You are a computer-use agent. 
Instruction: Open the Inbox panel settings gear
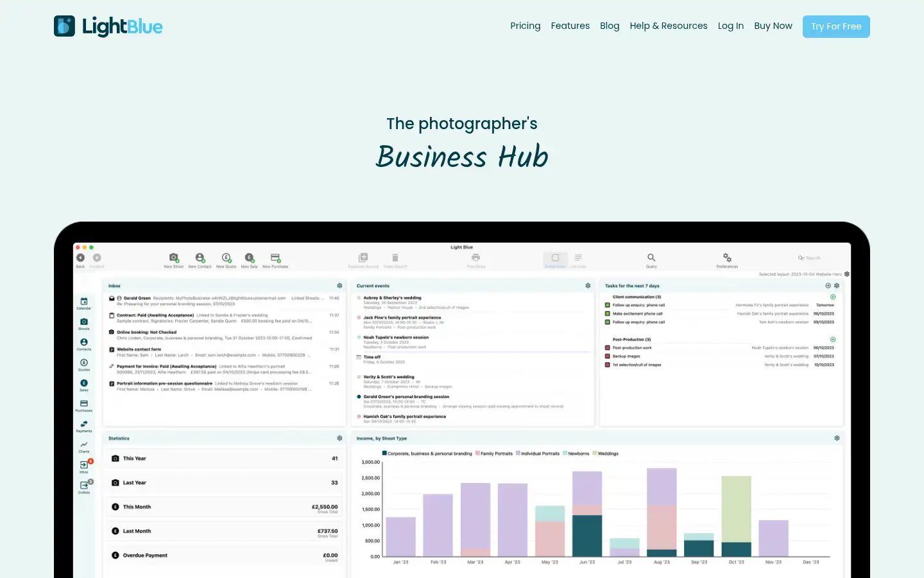click(339, 286)
